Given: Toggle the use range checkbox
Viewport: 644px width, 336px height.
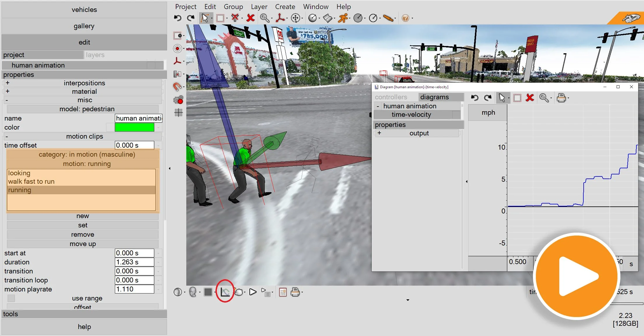Looking at the screenshot, I should click(x=11, y=298).
